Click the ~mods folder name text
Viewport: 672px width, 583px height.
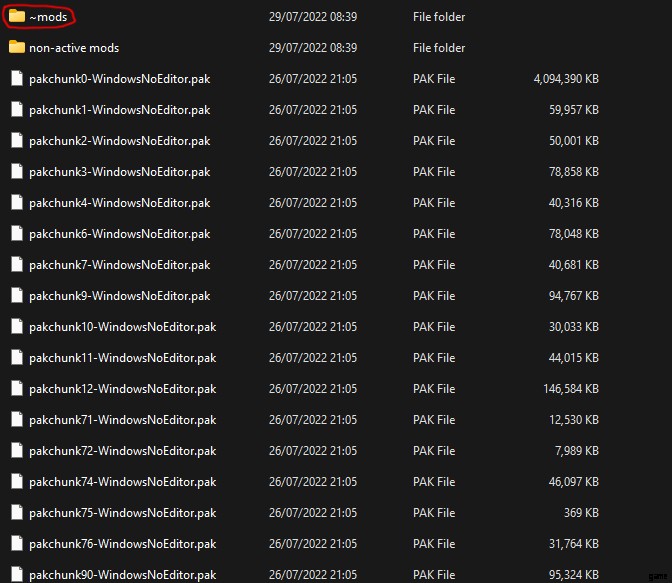[48, 17]
